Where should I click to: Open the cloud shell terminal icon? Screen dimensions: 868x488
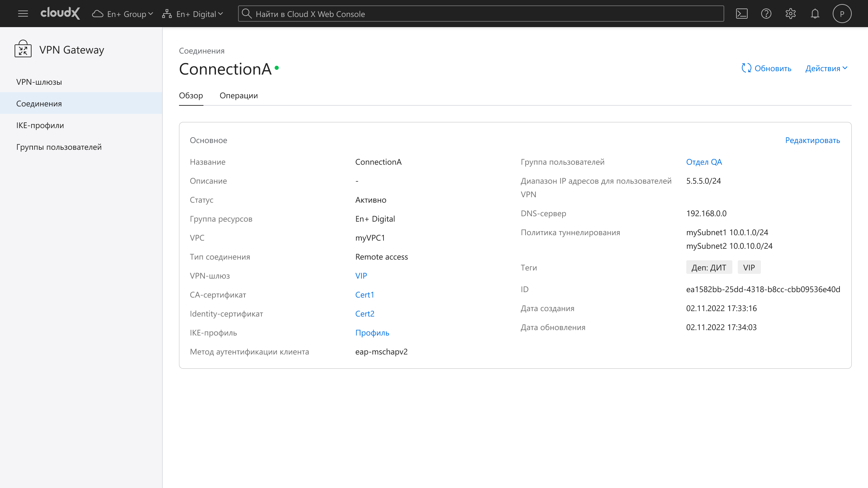[742, 14]
